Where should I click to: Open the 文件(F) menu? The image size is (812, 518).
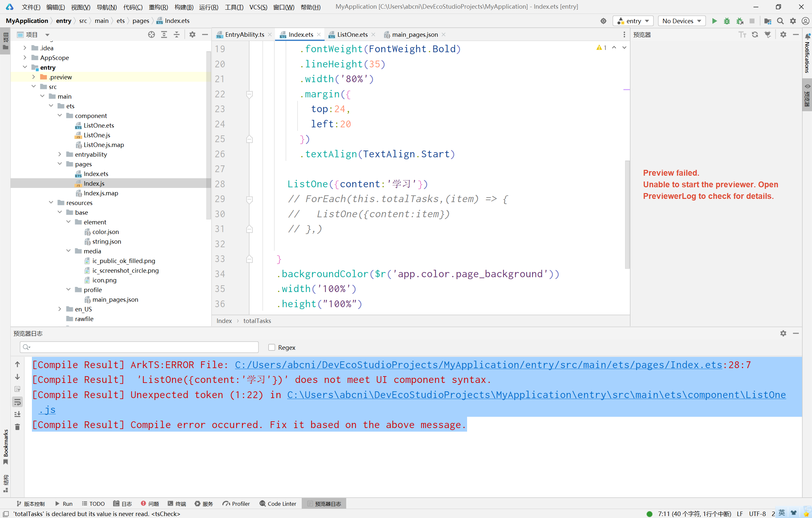click(31, 7)
